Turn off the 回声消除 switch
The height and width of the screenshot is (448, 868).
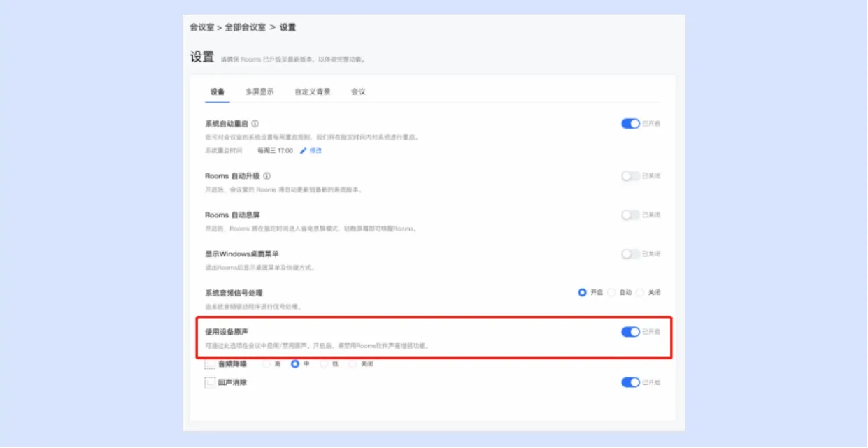[x=630, y=382]
